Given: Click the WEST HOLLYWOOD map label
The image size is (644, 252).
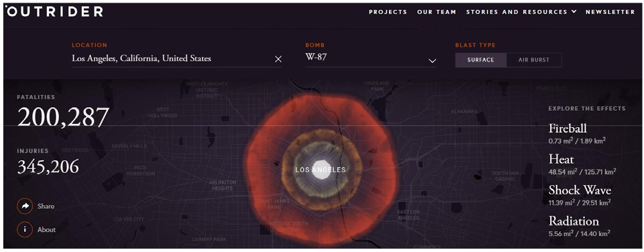Looking at the screenshot, I should (163, 113).
